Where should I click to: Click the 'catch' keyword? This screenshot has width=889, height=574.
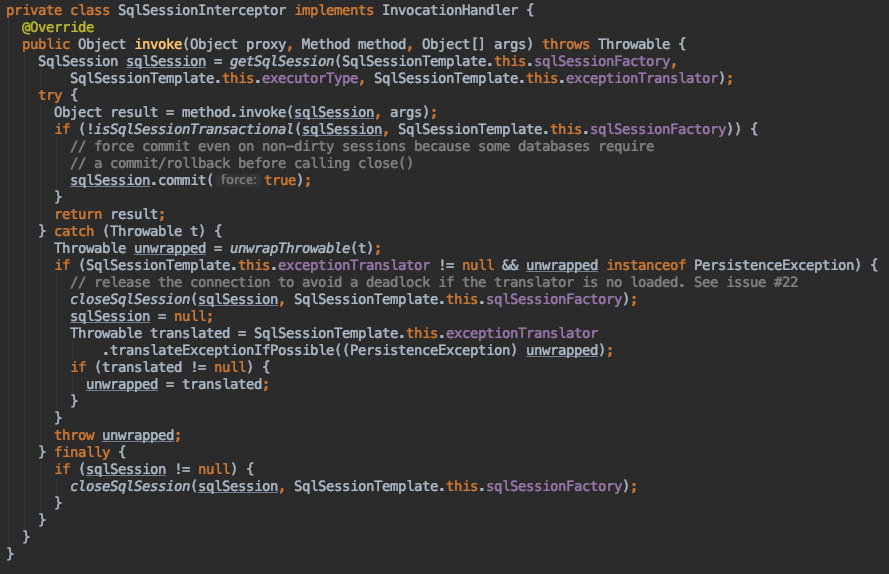coord(74,231)
